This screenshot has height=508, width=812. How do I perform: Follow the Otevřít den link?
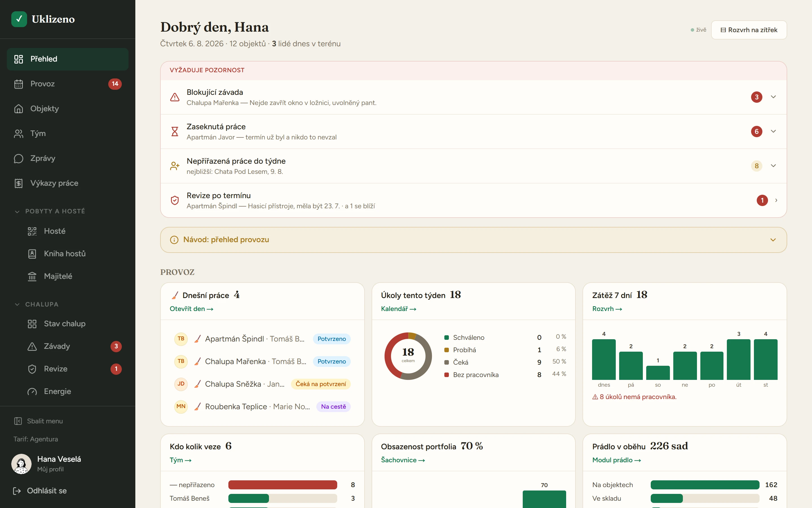pyautogui.click(x=192, y=309)
